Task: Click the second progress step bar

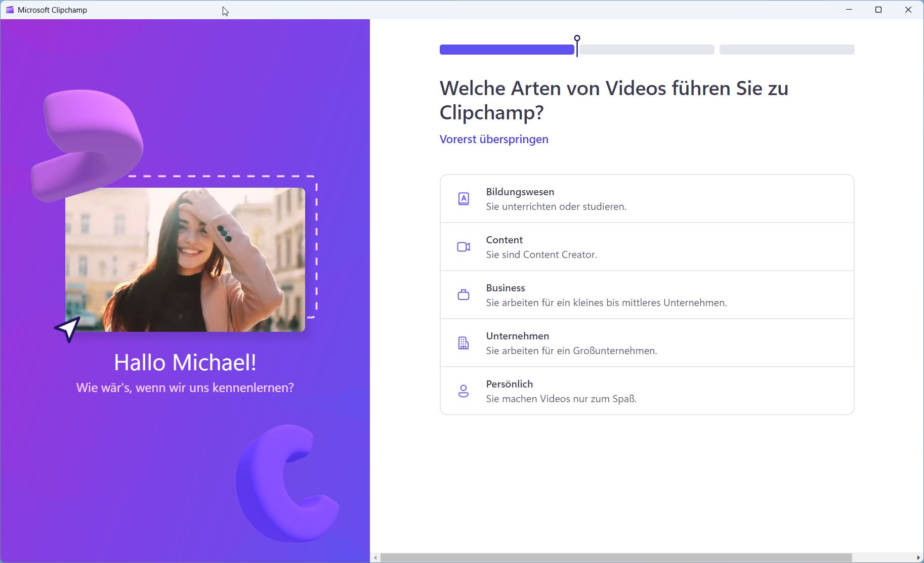Action: click(x=647, y=50)
